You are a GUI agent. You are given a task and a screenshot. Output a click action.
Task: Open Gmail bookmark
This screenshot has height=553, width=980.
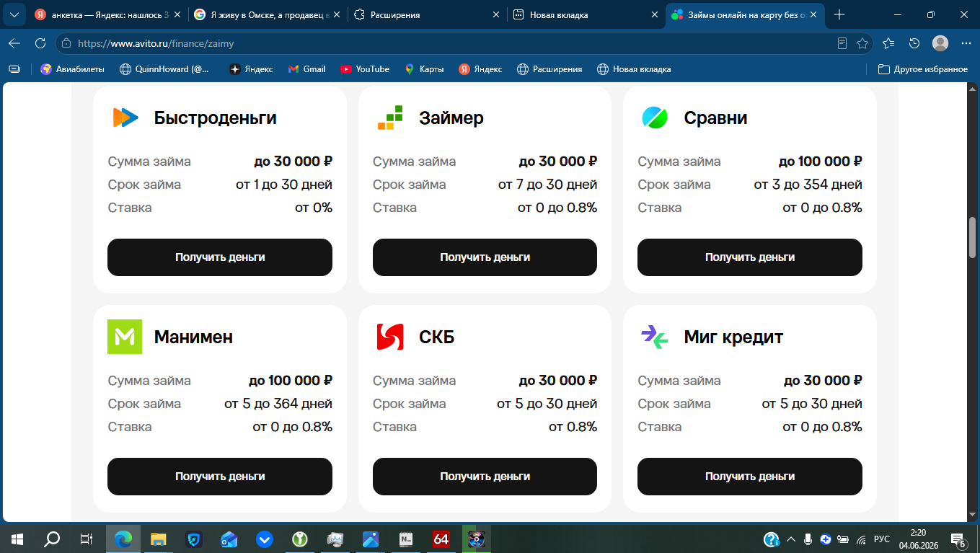click(x=307, y=69)
